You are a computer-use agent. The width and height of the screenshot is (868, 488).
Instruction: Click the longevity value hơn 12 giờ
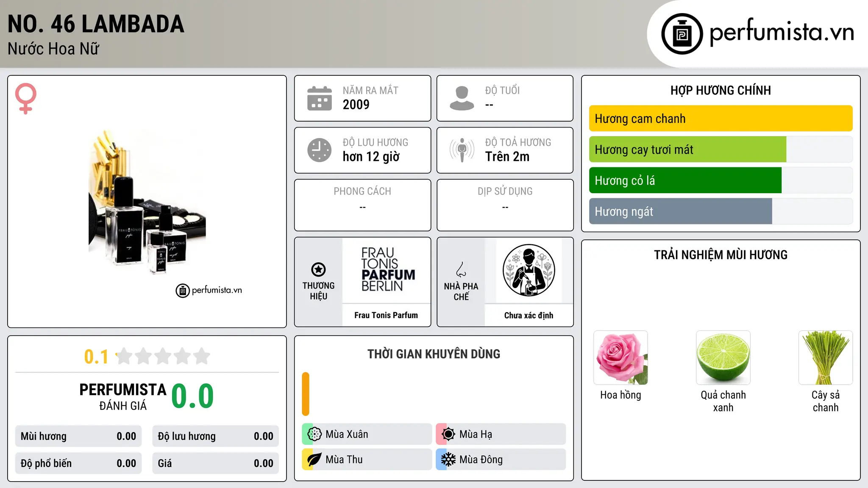tap(371, 157)
